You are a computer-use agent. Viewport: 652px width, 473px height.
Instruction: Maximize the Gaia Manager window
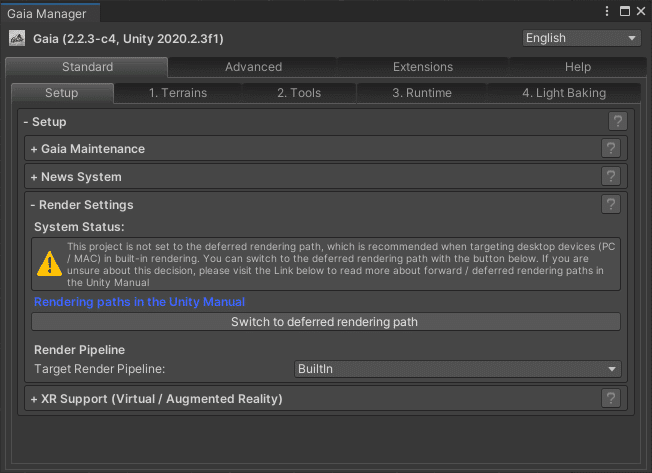point(625,11)
